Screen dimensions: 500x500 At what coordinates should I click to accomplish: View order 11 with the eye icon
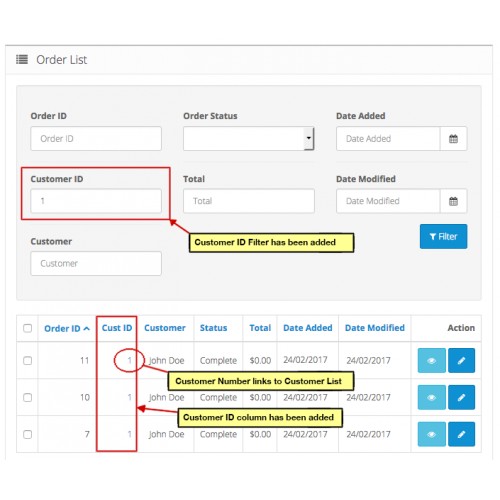432,360
